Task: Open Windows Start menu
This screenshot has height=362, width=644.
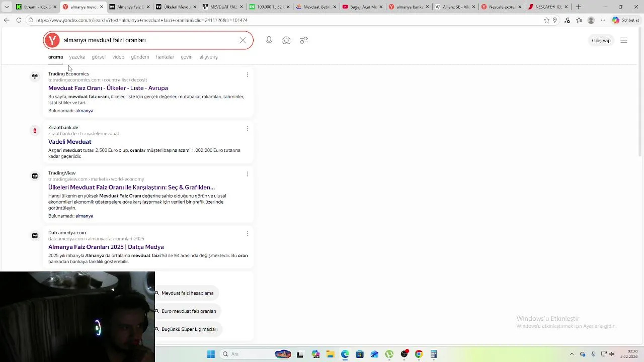Action: (x=211, y=354)
